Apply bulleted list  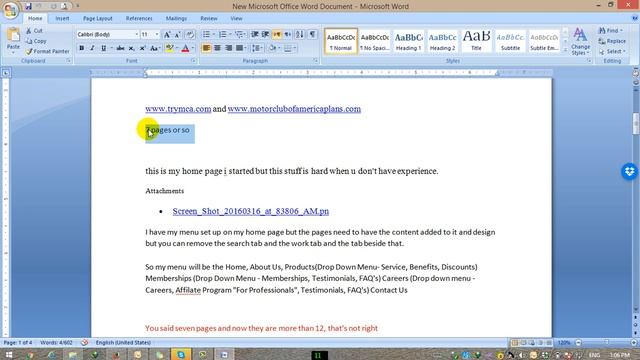(207, 34)
